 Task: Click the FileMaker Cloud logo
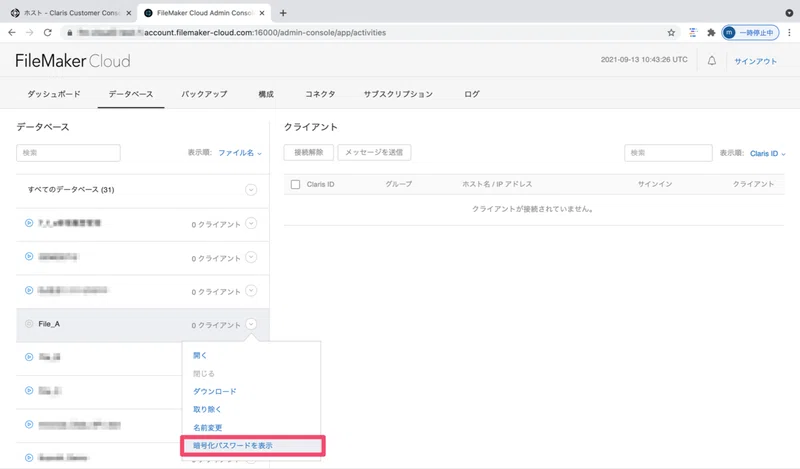point(72,61)
